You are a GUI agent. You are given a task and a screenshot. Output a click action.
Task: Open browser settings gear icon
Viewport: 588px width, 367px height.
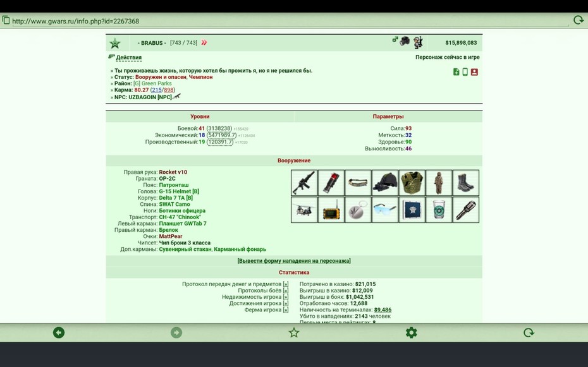point(412,332)
